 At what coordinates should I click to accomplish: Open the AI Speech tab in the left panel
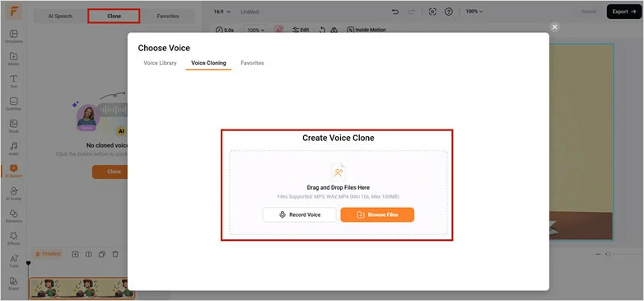60,16
